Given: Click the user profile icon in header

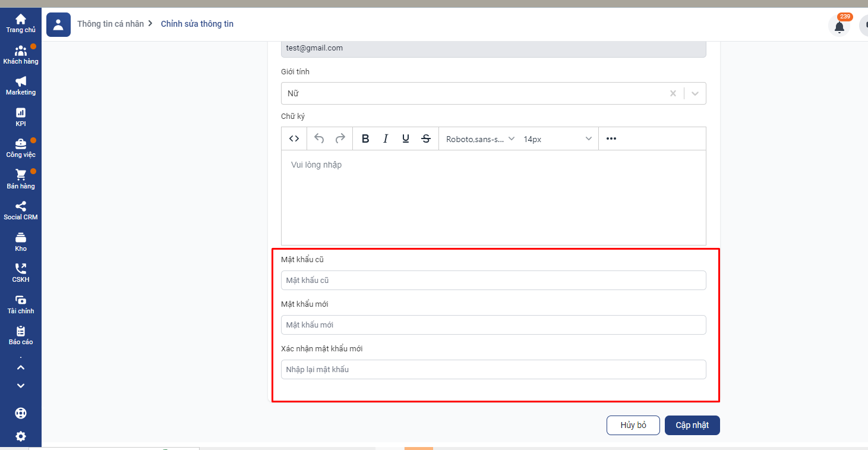Looking at the screenshot, I should pyautogui.click(x=58, y=24).
